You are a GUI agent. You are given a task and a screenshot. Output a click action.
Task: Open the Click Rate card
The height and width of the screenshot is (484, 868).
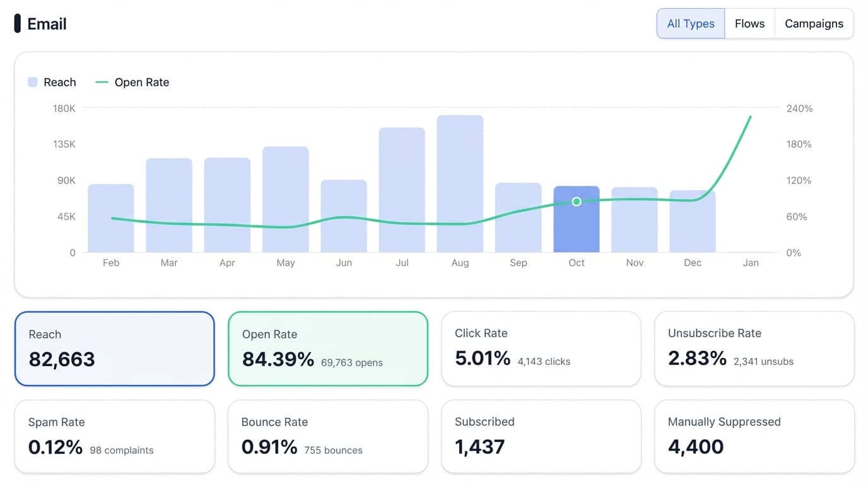[x=541, y=348]
